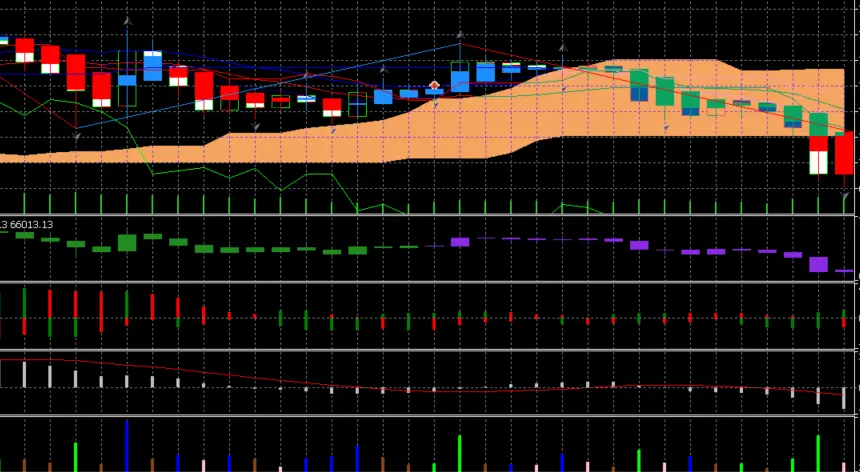This screenshot has height=472, width=860.
Task: Click the tall green bar in the bottom panel's center
Action: 460,452
